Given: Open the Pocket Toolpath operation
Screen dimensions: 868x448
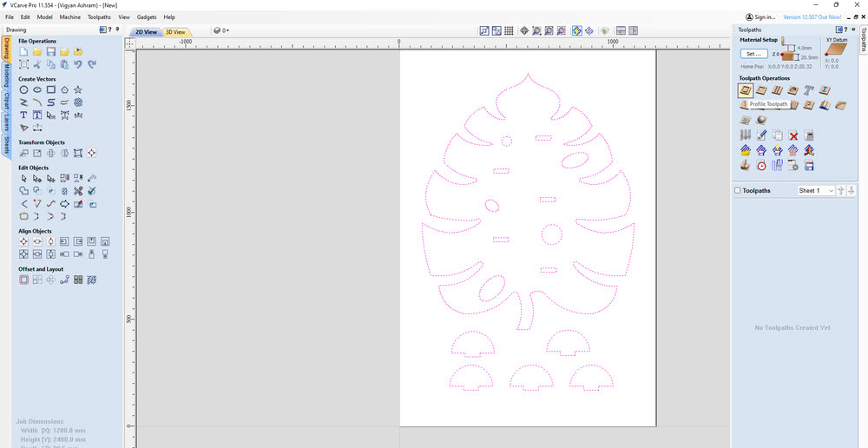Looking at the screenshot, I should pos(762,90).
